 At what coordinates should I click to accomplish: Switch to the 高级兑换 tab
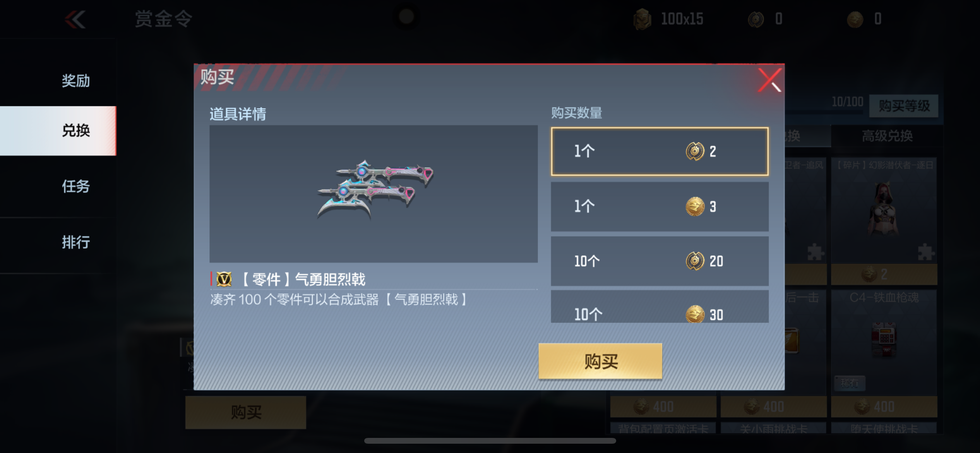(887, 136)
